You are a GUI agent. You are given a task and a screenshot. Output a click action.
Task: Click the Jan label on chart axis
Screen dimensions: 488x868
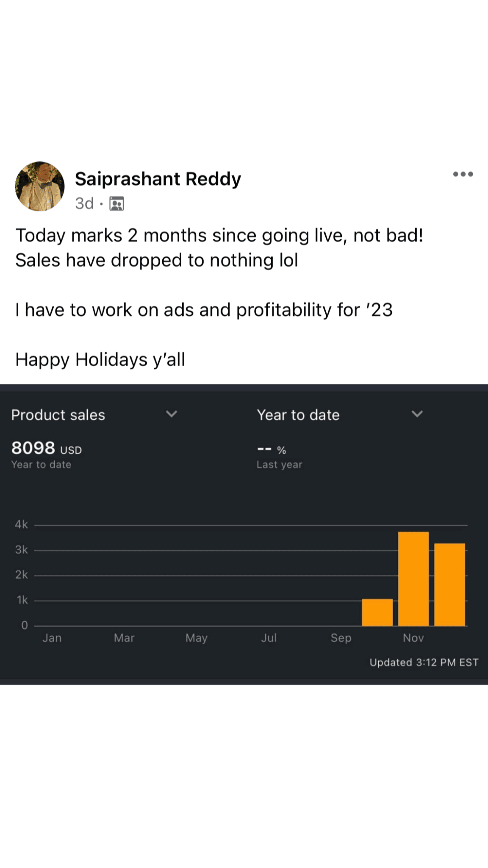click(x=52, y=638)
